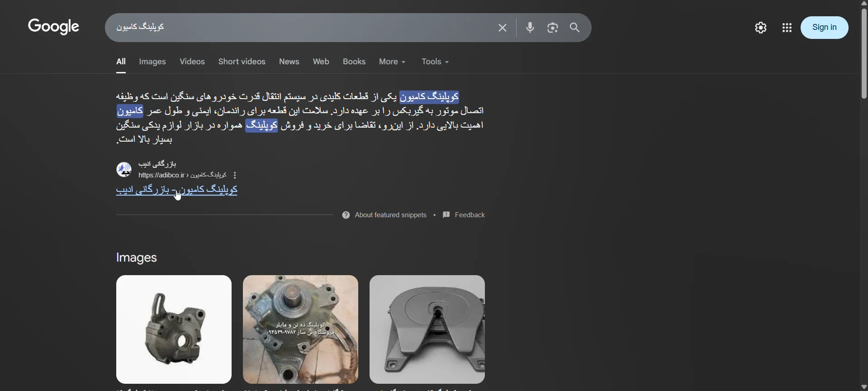Start voice search with microphone icon
868x391 pixels.
click(x=531, y=28)
